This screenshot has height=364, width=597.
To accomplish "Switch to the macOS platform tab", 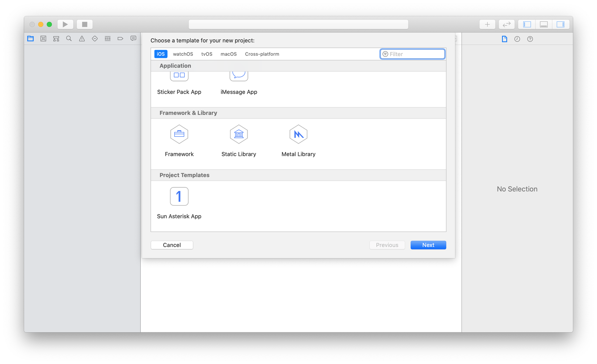I will [229, 54].
